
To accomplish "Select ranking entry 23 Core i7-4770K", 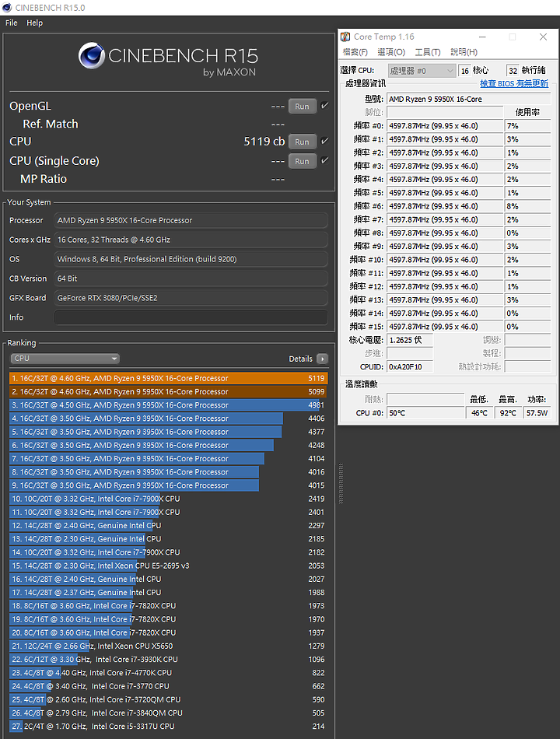I will coord(168,673).
